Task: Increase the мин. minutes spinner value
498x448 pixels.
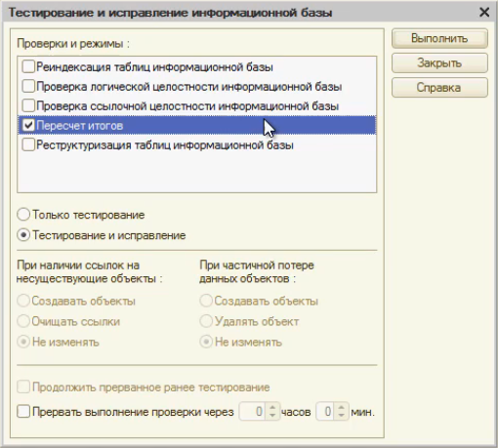Action: pos(341,407)
